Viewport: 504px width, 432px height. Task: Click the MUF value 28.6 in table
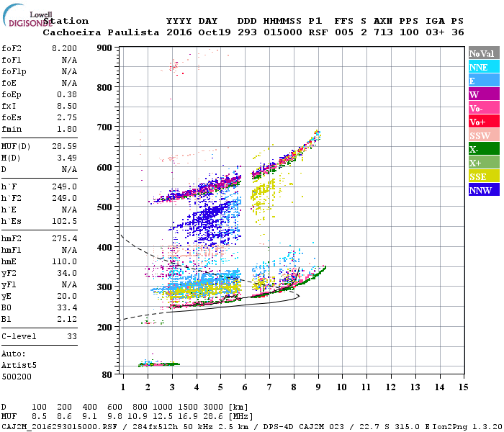(213, 417)
